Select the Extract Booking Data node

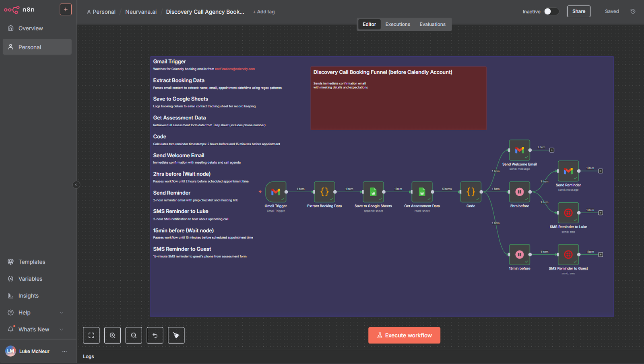[x=324, y=192]
